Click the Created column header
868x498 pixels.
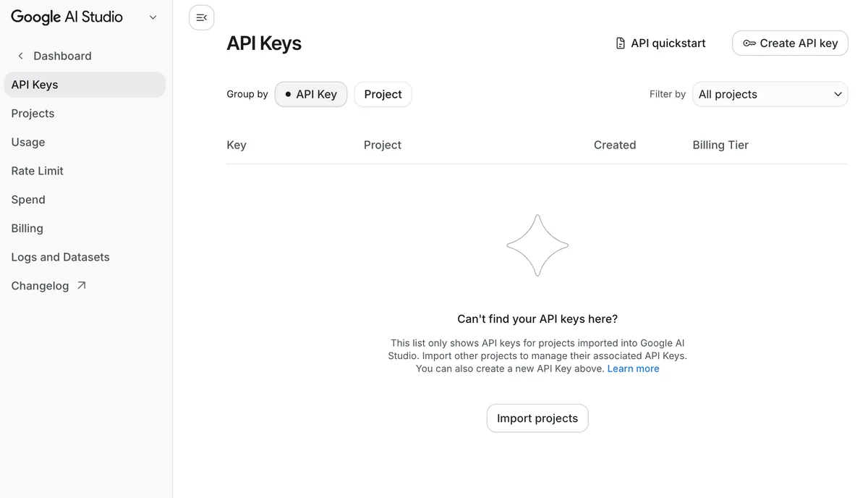[x=615, y=145]
